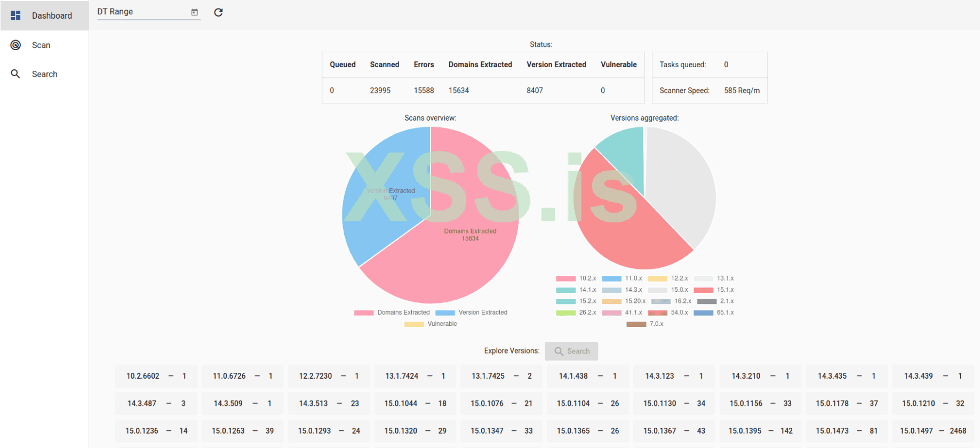The height and width of the screenshot is (448, 980).
Task: Toggle the 15.20.x legend entry
Action: point(624,301)
